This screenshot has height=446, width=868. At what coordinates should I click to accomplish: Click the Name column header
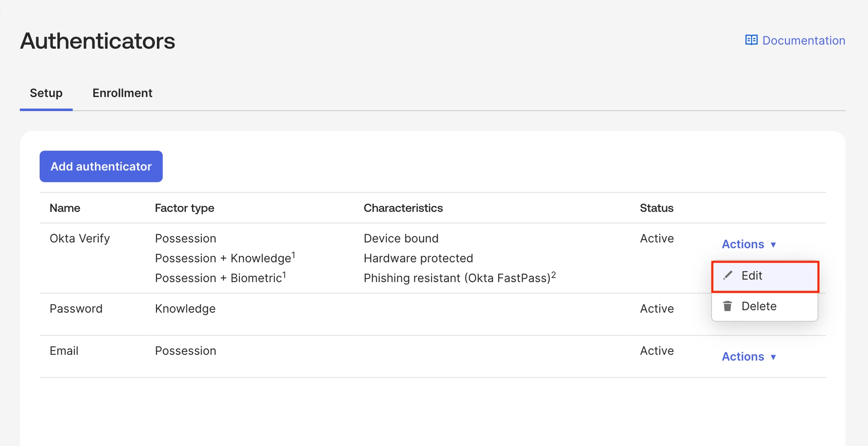tap(65, 208)
